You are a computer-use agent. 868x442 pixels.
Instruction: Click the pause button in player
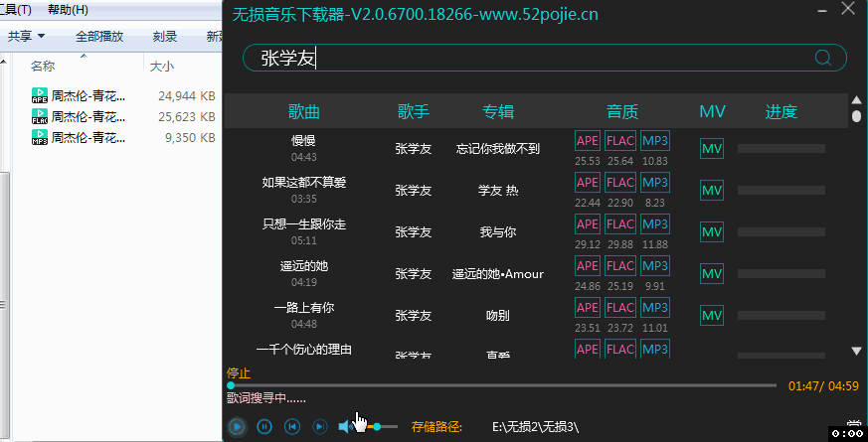click(x=264, y=426)
